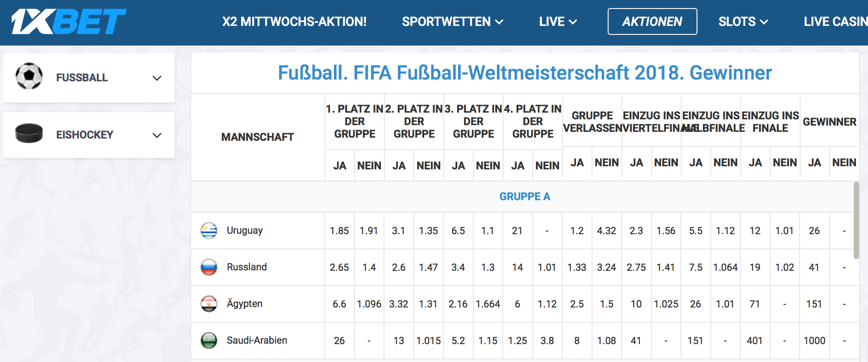Expand the FUSSBALL sidebar chevron
Screen dimensions: 868x362
pos(157,78)
